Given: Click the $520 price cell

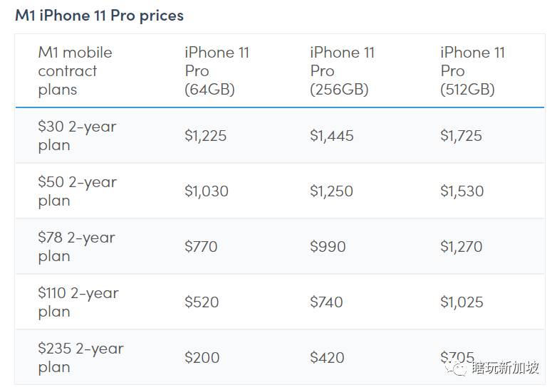Looking at the screenshot, I should [x=202, y=302].
